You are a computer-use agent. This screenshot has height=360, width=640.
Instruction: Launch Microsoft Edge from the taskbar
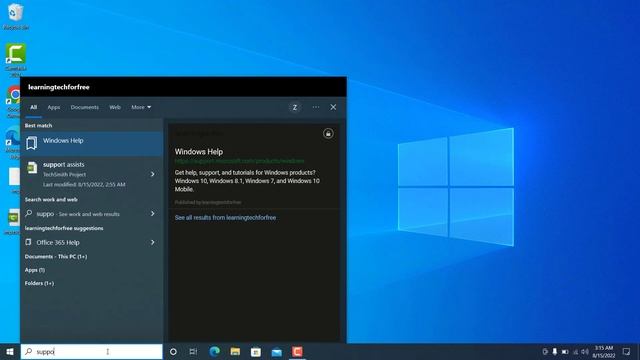[x=214, y=351]
